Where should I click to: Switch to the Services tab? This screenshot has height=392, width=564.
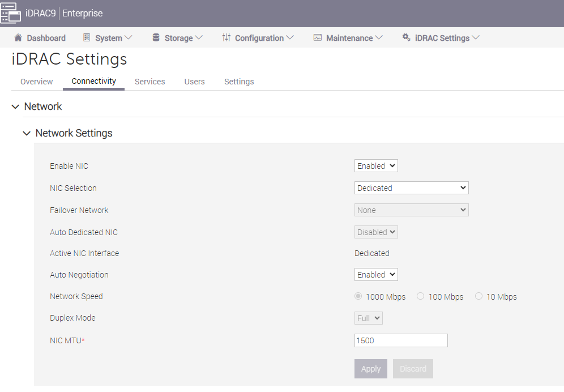coord(149,82)
